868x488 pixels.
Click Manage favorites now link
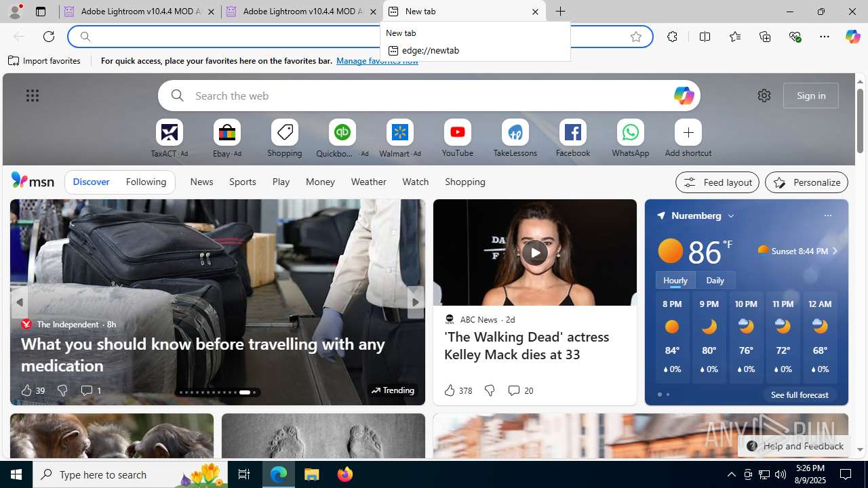click(377, 61)
